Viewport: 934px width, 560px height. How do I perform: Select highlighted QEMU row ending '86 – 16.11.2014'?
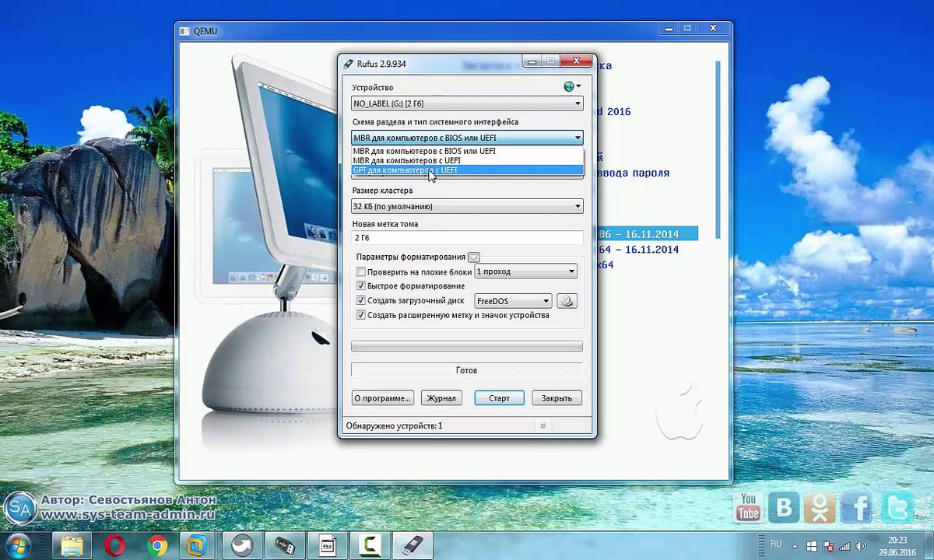648,234
